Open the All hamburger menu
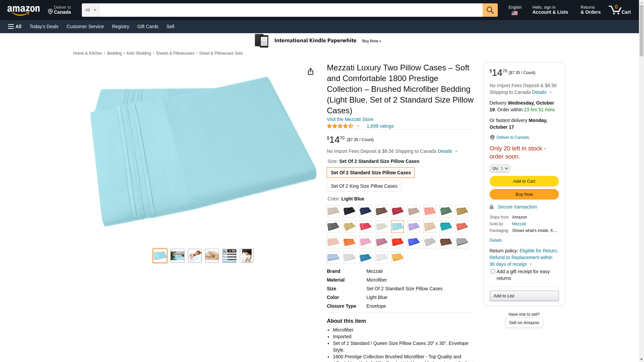 point(15,26)
